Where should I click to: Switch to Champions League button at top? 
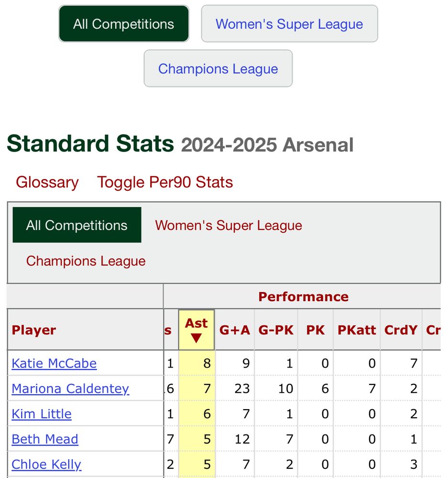[x=218, y=68]
